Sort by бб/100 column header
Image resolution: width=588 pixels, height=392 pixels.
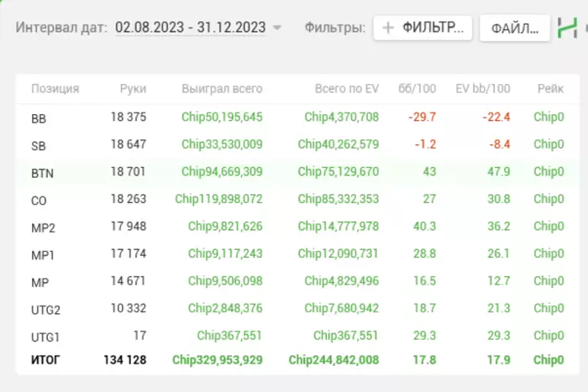[417, 89]
